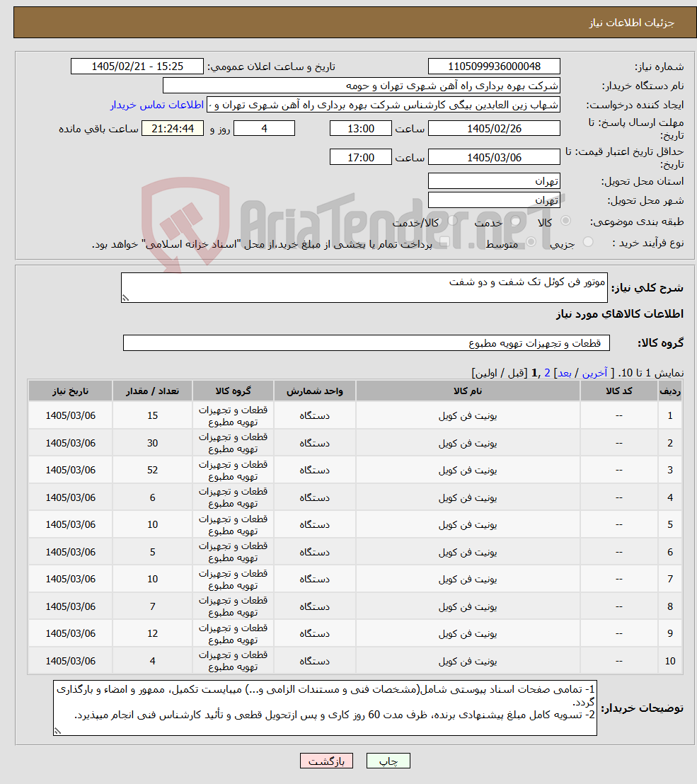Image resolution: width=697 pixels, height=784 pixels.
Task: Click the جزئیات اطلاعات نیاز page title
Action: [x=631, y=23]
